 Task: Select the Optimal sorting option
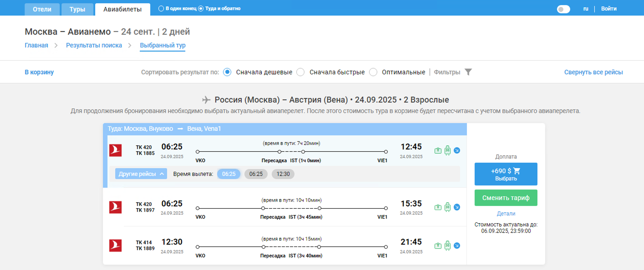click(373, 72)
